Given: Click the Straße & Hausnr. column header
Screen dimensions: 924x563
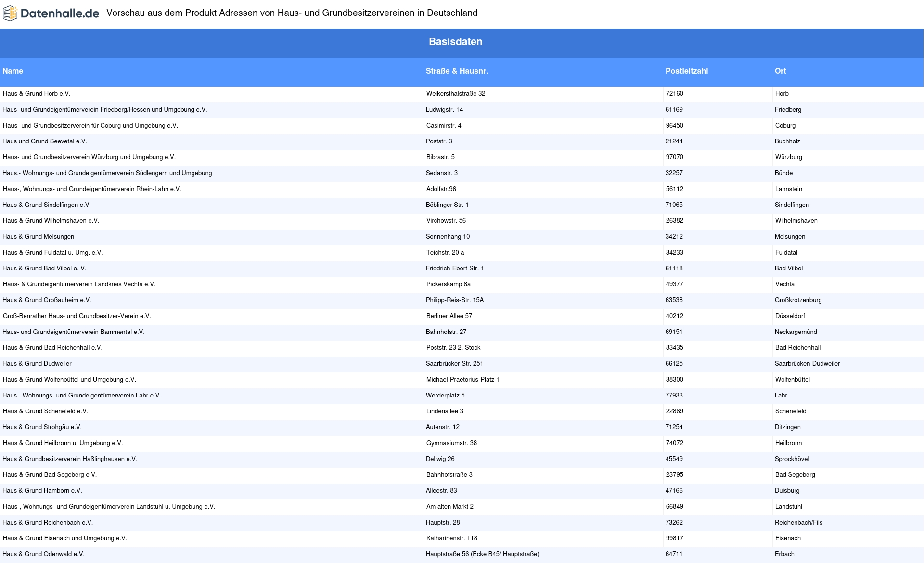Looking at the screenshot, I should point(457,71).
